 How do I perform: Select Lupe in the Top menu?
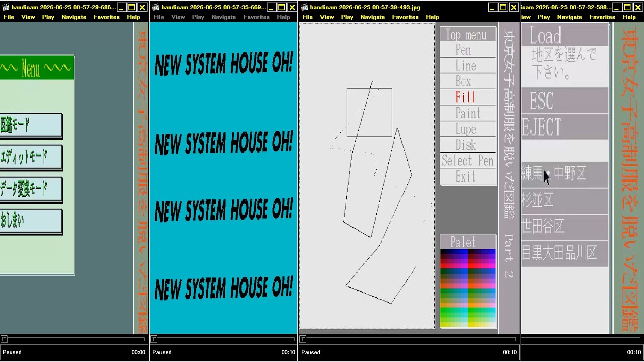point(468,129)
